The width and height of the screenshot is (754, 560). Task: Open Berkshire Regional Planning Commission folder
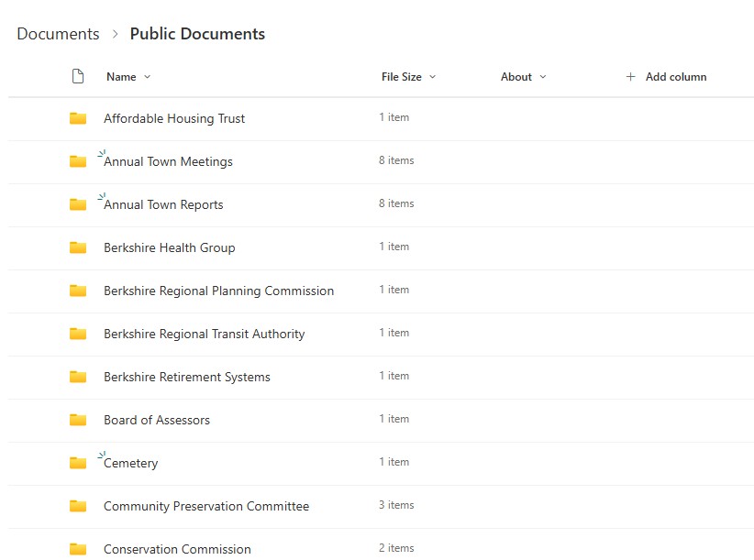click(x=218, y=291)
